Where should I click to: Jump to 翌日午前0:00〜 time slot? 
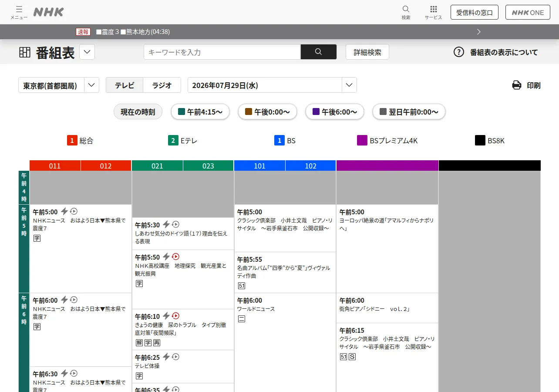pos(409,112)
